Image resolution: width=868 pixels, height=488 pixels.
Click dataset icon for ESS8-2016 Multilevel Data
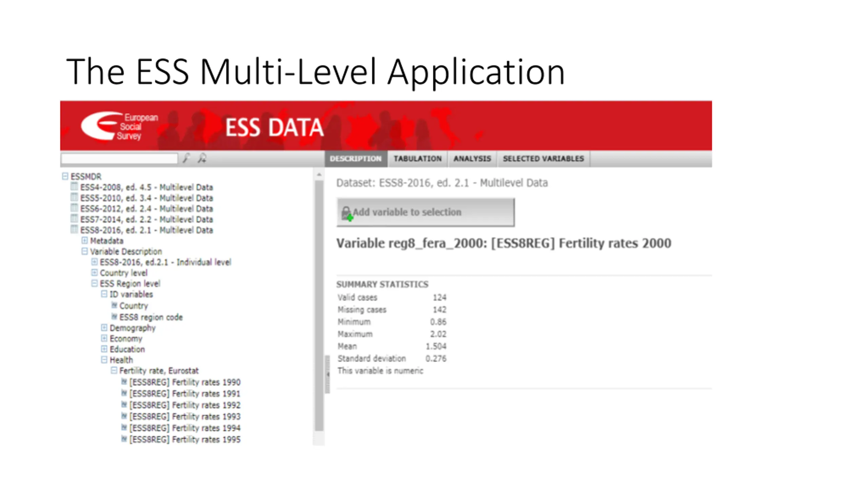(x=74, y=229)
